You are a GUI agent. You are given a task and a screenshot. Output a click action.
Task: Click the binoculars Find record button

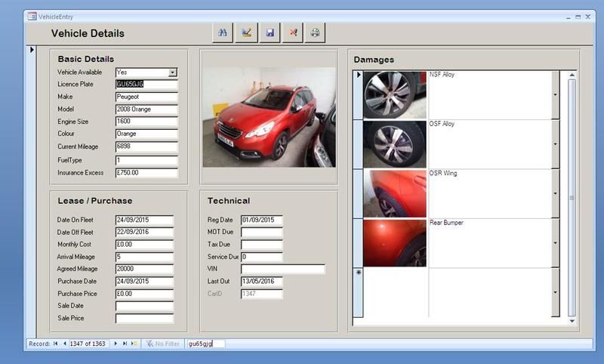223,32
